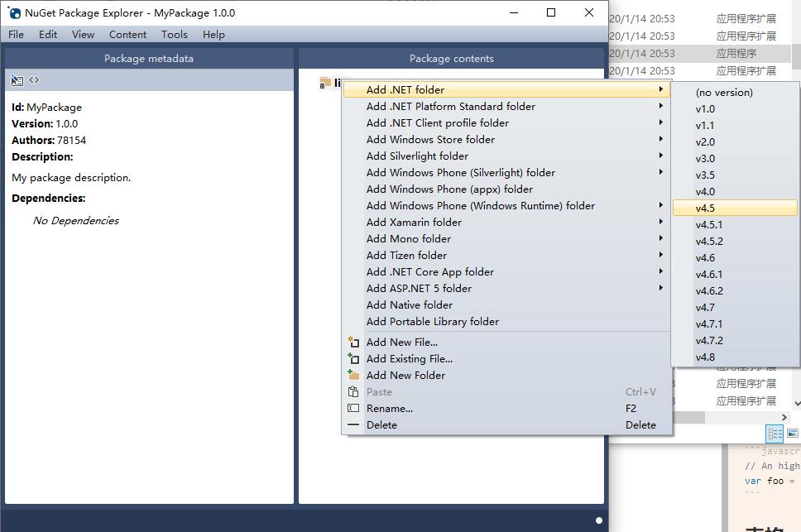
Task: Expand Add Mono folder submenu
Action: pyautogui.click(x=506, y=238)
